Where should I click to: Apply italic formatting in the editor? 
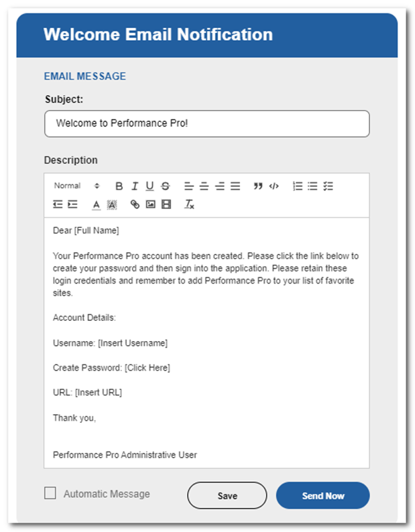coord(135,186)
